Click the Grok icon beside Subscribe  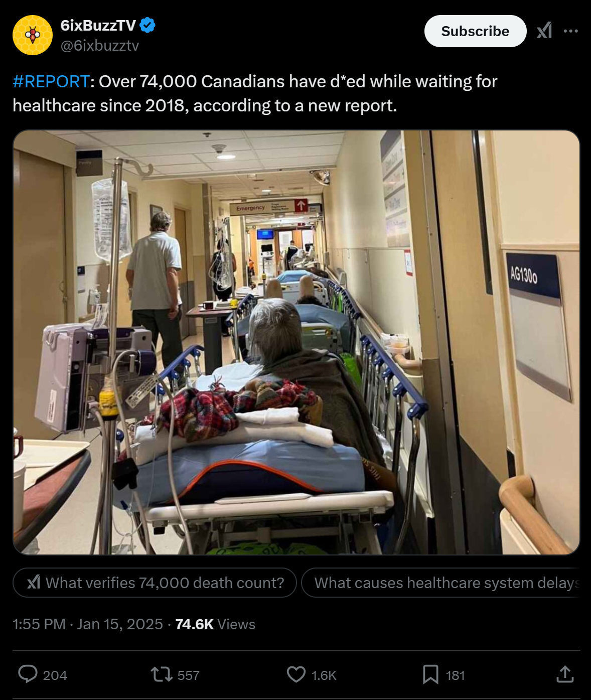point(544,31)
